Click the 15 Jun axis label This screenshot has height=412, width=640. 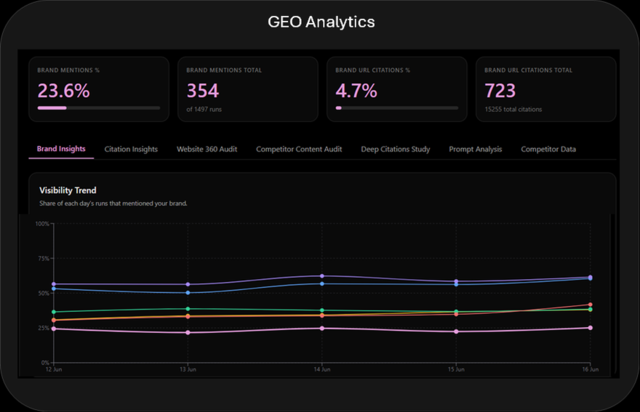456,370
